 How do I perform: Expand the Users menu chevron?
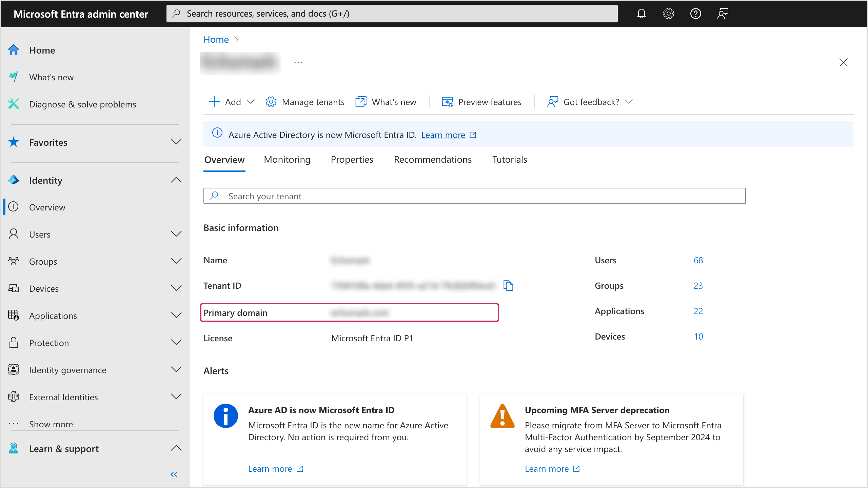176,234
